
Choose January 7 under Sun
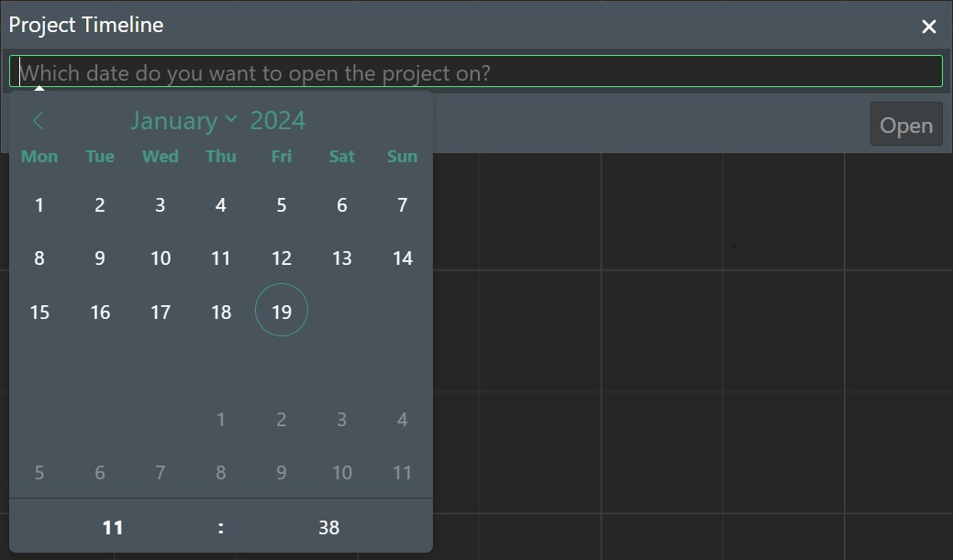403,205
